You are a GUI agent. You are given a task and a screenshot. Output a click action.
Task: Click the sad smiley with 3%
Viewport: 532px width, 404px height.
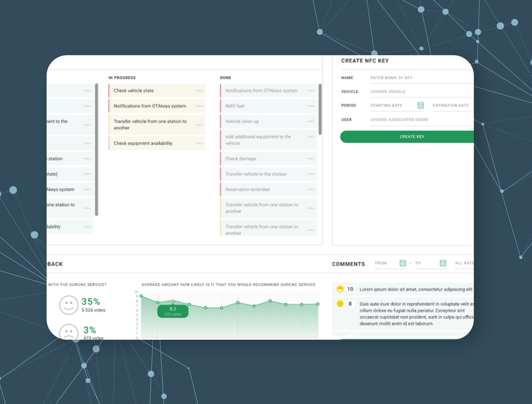tap(69, 332)
